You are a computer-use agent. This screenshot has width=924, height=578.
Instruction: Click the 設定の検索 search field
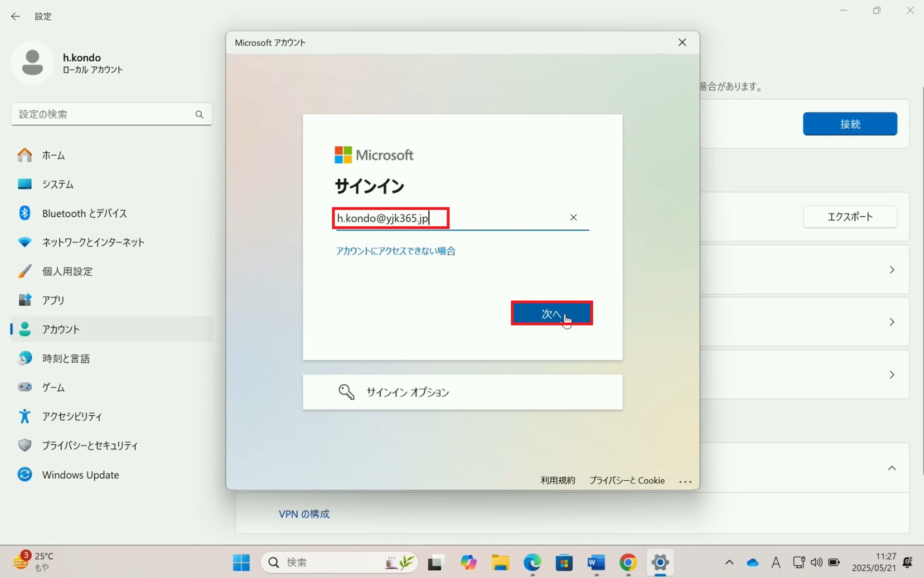click(111, 114)
